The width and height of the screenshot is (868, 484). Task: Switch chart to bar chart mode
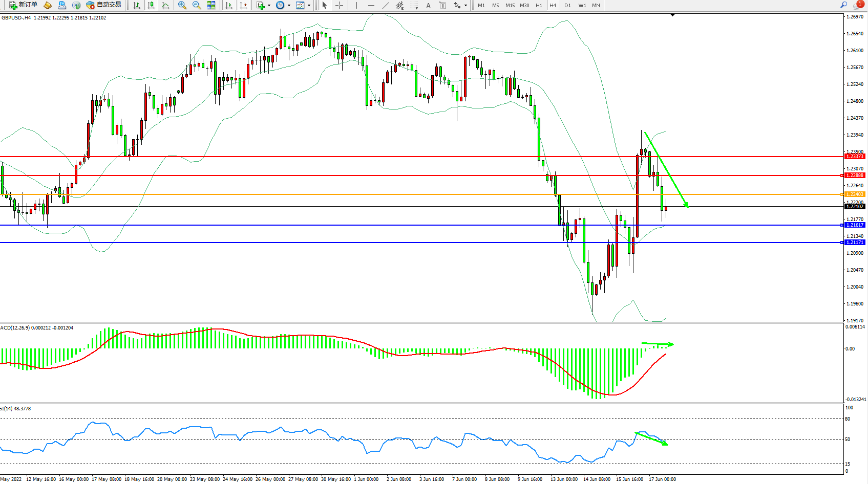137,5
